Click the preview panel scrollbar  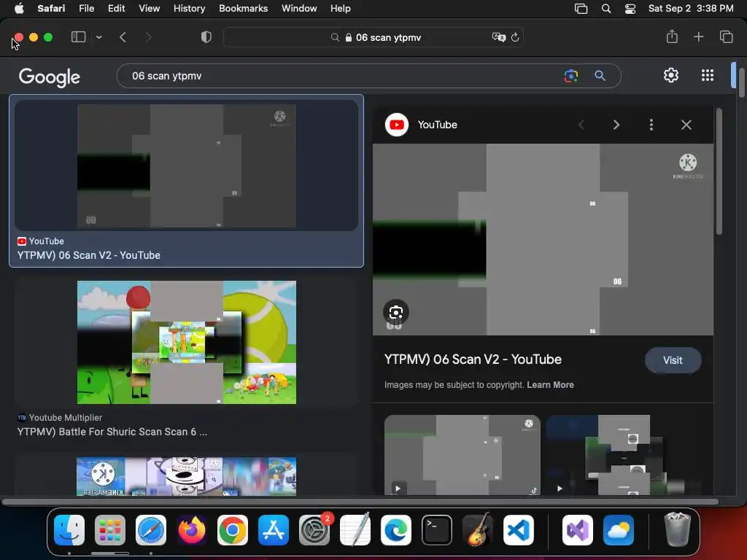719,171
